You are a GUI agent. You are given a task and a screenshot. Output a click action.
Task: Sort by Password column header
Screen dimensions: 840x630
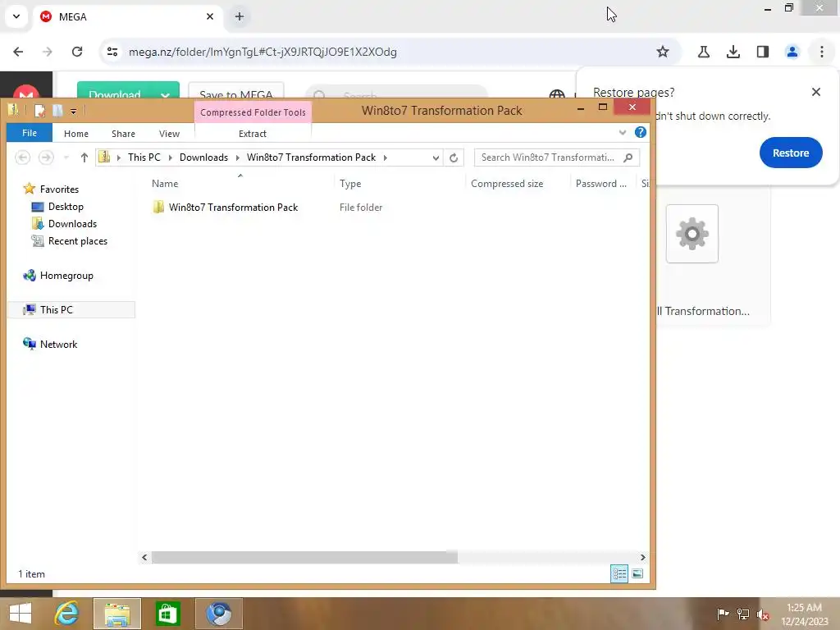point(603,183)
